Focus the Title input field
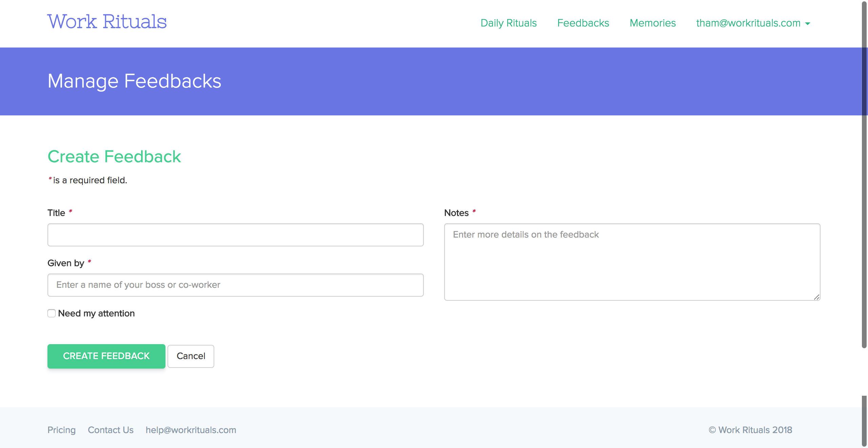Viewport: 868px width, 448px height. point(235,235)
